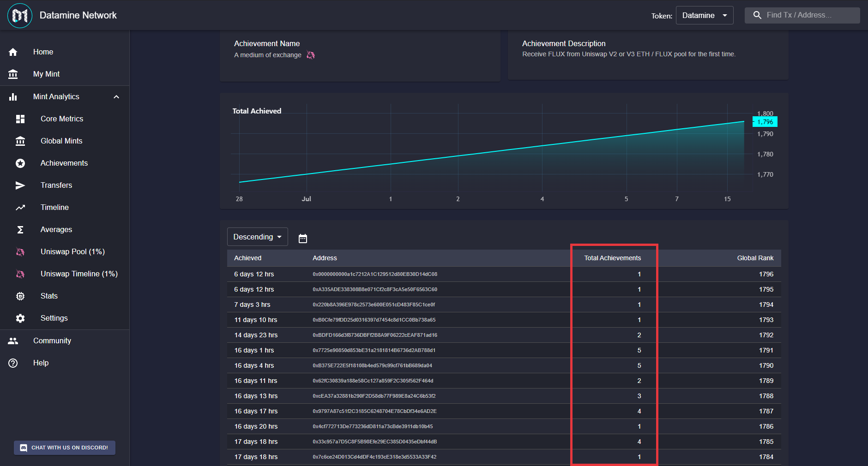Open My Mint page
The height and width of the screenshot is (466, 868).
[65, 74]
